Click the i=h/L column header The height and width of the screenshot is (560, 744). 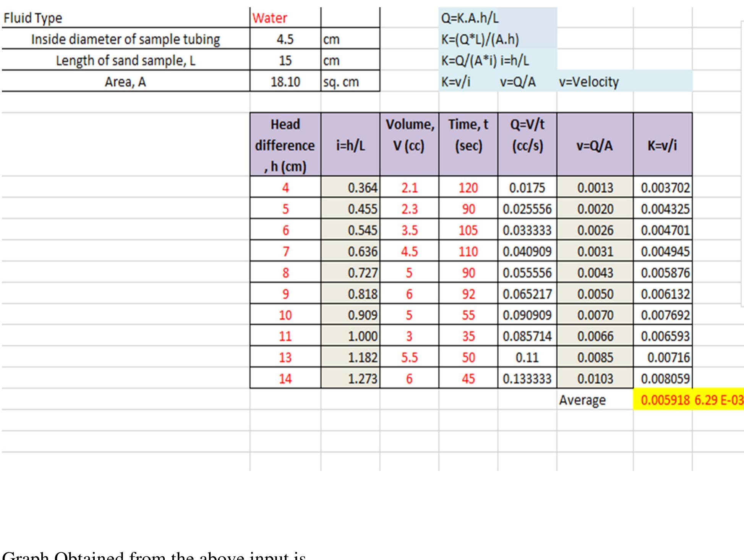pyautogui.click(x=350, y=145)
